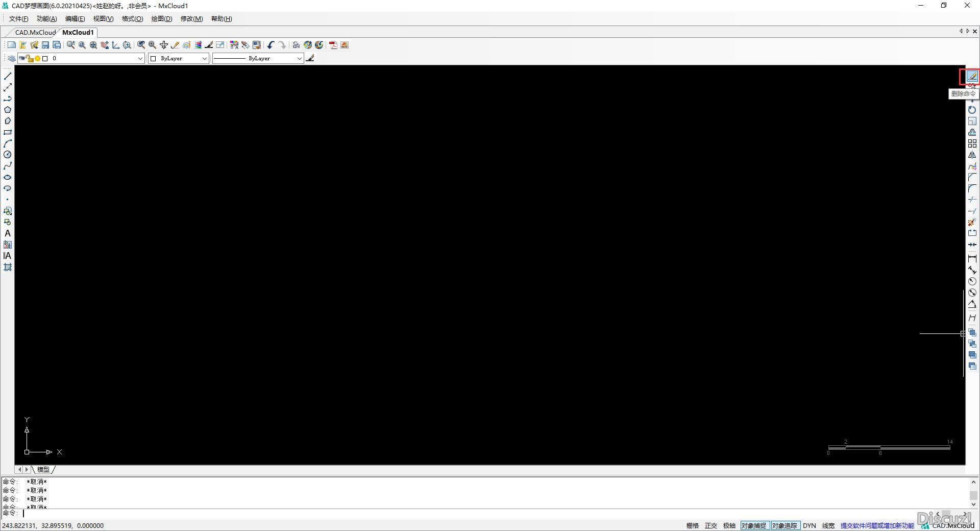Click the New drawing icon
Viewport: 980px width, 531px height.
(11, 45)
